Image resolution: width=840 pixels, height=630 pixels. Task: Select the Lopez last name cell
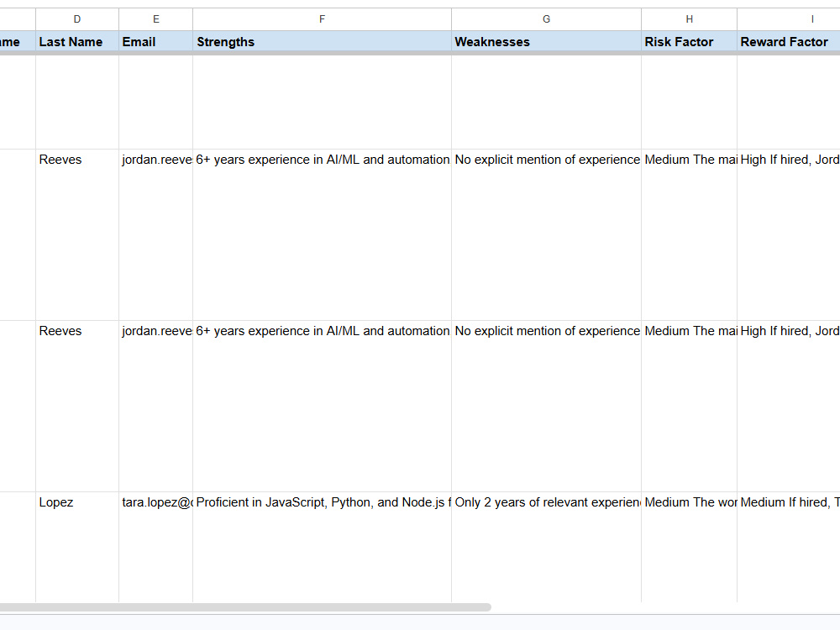(77, 547)
